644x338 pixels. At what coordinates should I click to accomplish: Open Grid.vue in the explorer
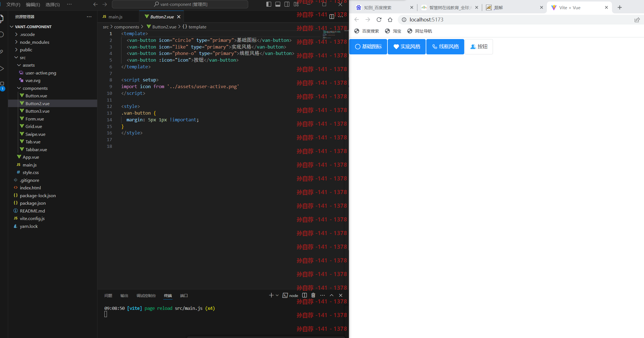coord(34,126)
